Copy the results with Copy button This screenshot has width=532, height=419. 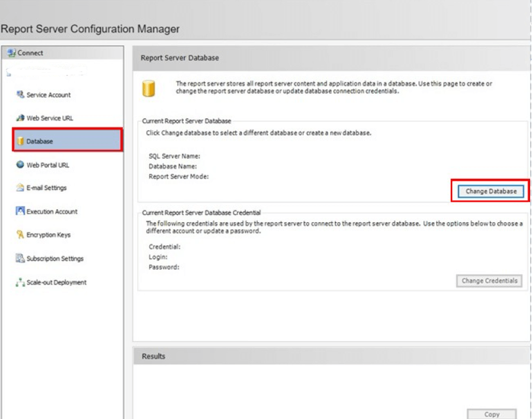click(491, 414)
